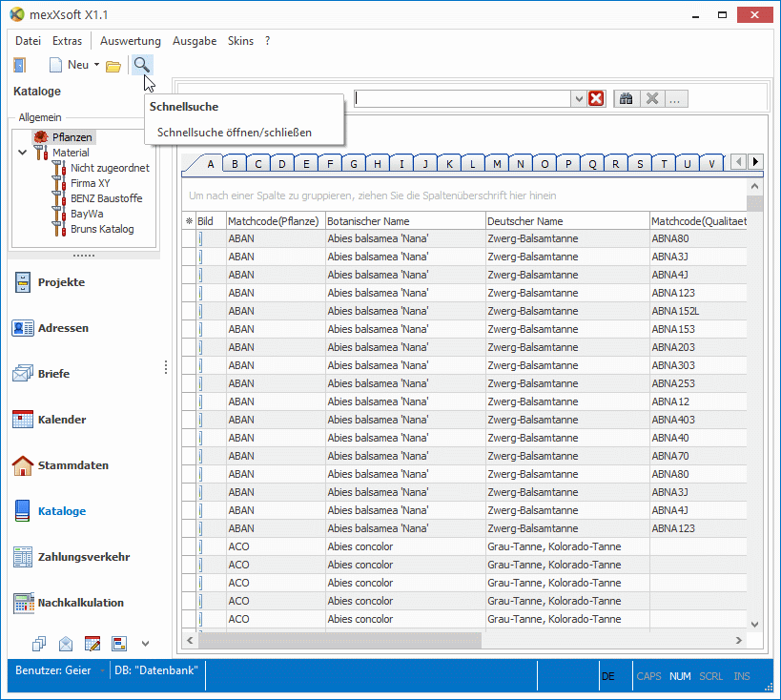Click the red form icon in bottom navigation
This screenshot has width=781, height=700.
pos(119,644)
